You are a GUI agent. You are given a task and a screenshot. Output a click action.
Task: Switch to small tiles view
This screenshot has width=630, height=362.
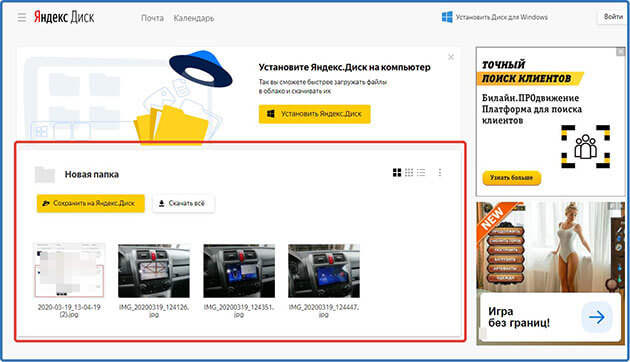pos(409,173)
